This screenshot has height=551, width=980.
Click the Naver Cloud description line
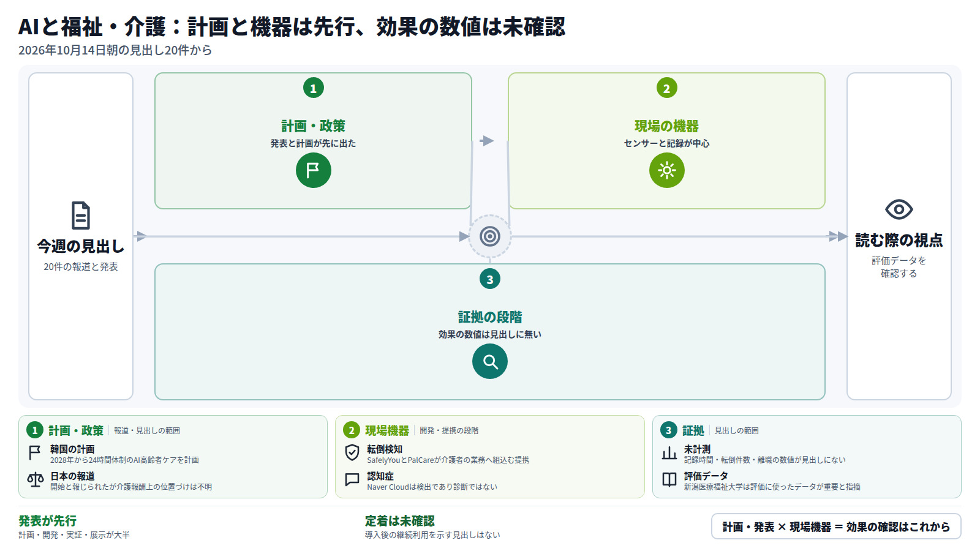click(x=432, y=487)
